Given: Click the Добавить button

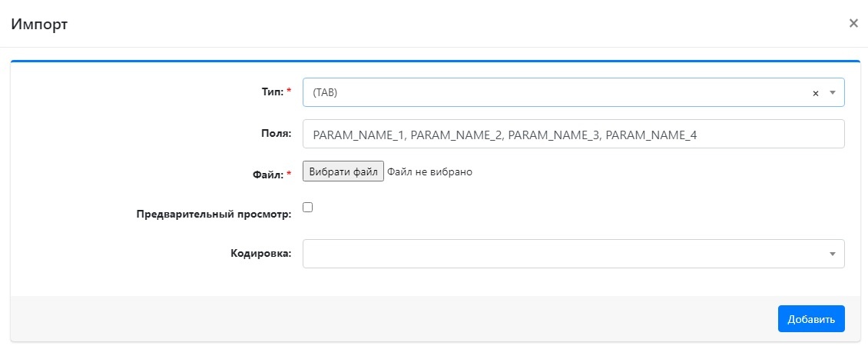Looking at the screenshot, I should [x=810, y=319].
